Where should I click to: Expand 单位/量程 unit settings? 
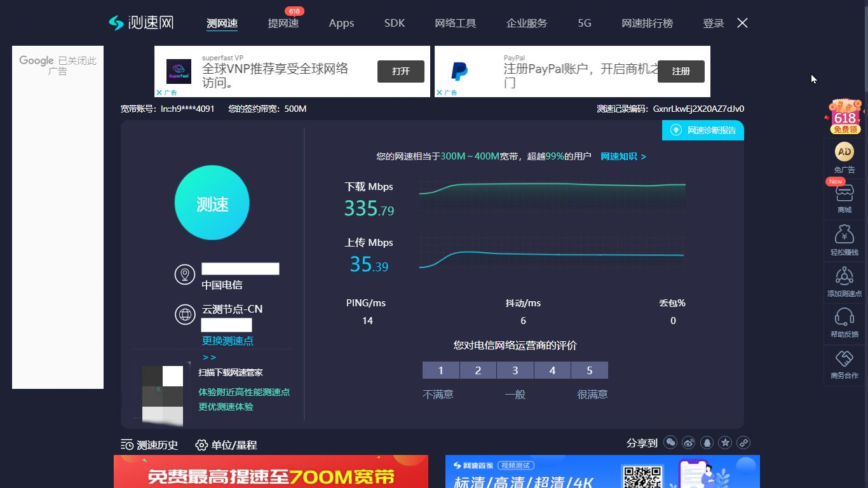click(226, 445)
